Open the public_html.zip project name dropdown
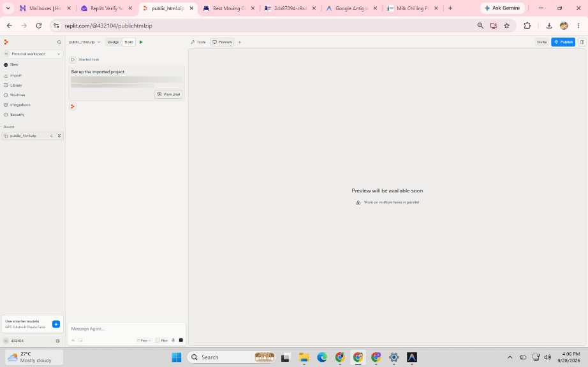This screenshot has height=367, width=588. pos(84,42)
